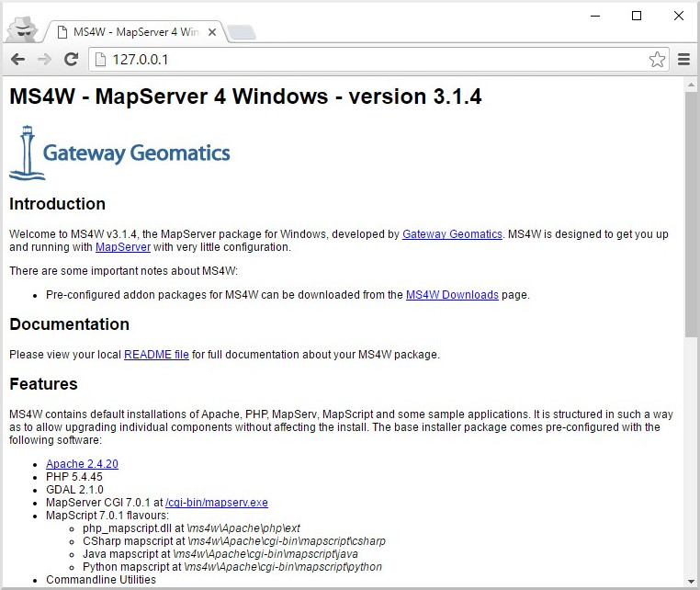
Task: Click the 'PHP 5.4.45' list item
Action: coord(74,477)
